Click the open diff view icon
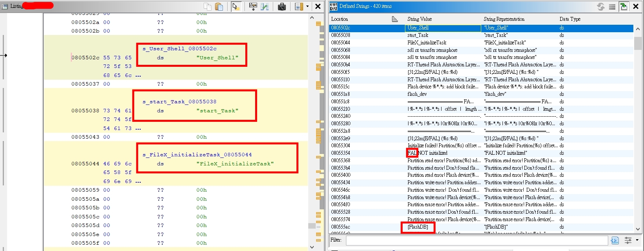 tap(265, 6)
